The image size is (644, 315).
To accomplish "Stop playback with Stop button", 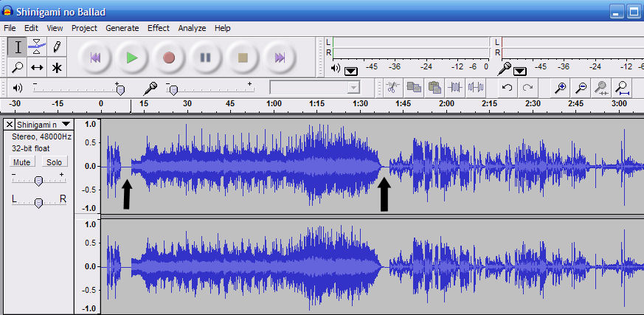I will point(243,58).
